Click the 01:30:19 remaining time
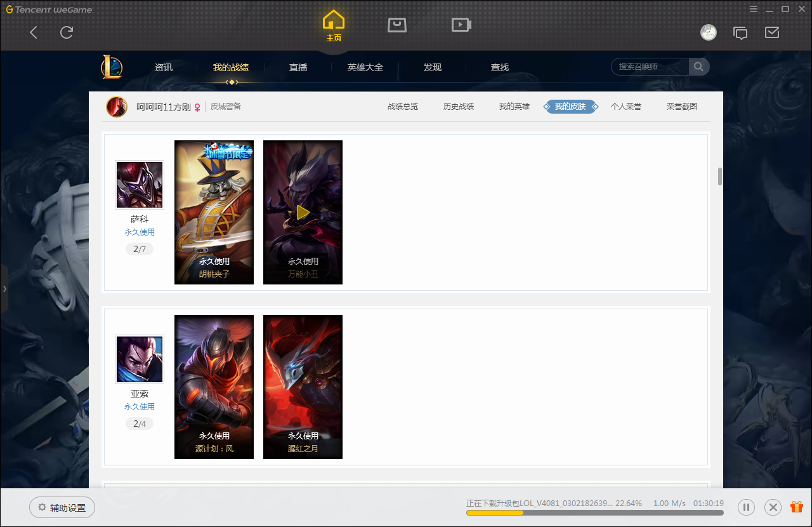The image size is (812, 527). click(709, 503)
